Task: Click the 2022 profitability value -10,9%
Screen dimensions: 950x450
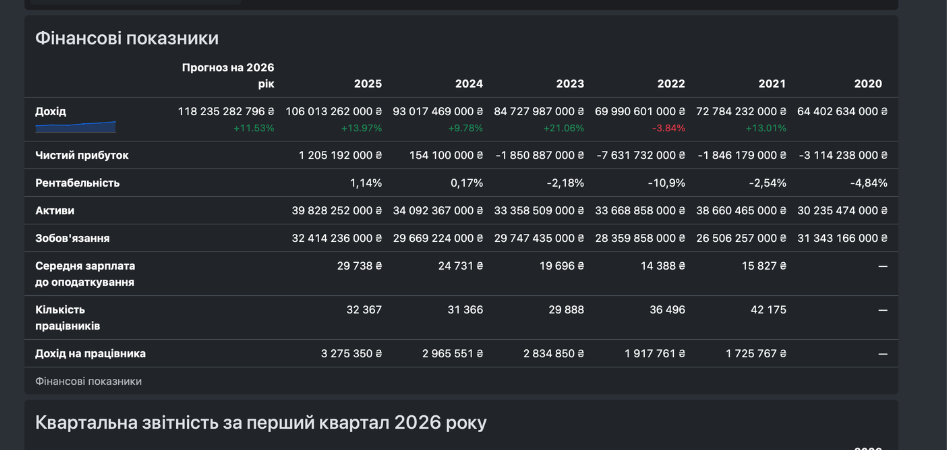Action: tap(666, 183)
